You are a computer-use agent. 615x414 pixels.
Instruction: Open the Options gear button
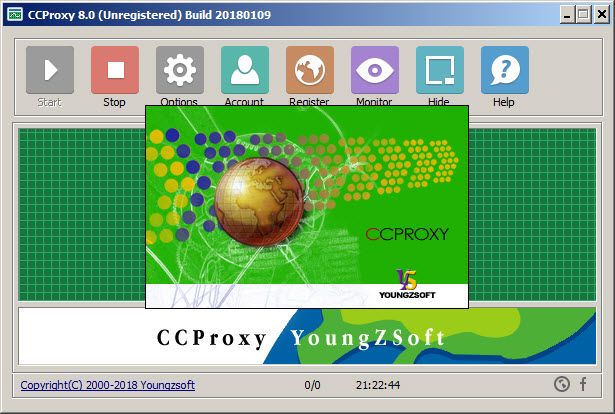click(x=180, y=70)
